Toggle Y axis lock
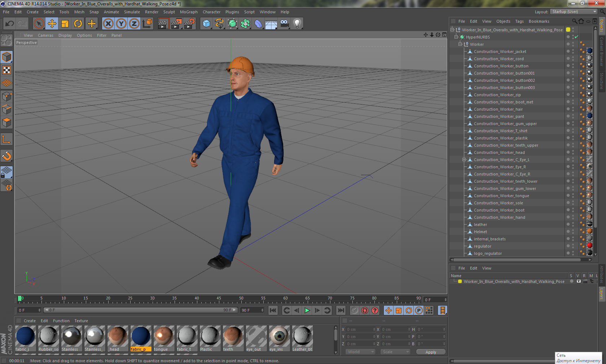Screen dimensions: 606x364 (121, 24)
